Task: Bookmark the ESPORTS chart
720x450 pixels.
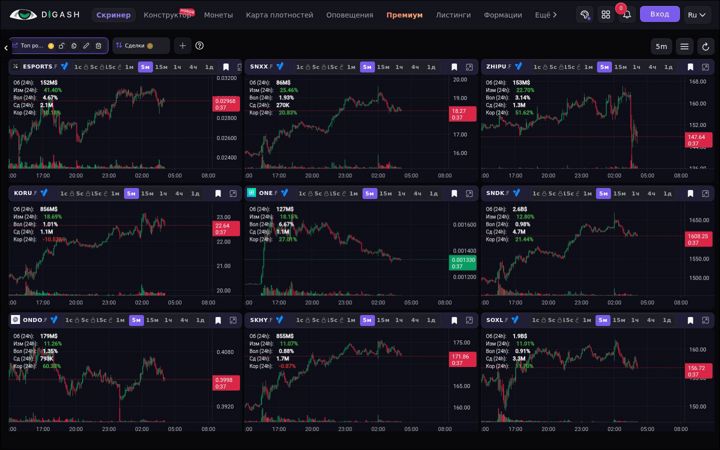Action: click(x=225, y=67)
